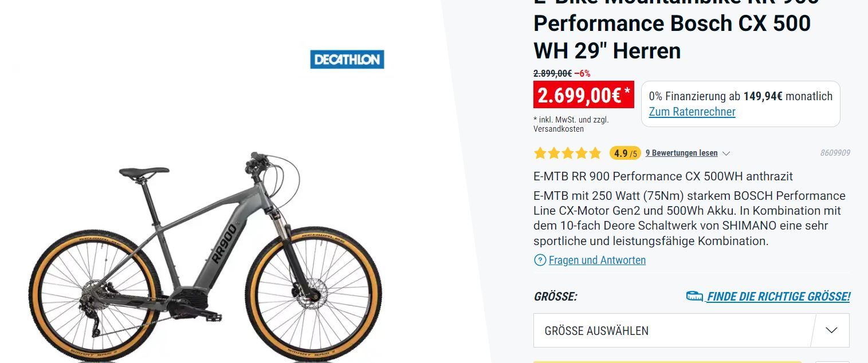868x363 pixels.
Task: Open Fragen und Antworten link
Action: [597, 261]
